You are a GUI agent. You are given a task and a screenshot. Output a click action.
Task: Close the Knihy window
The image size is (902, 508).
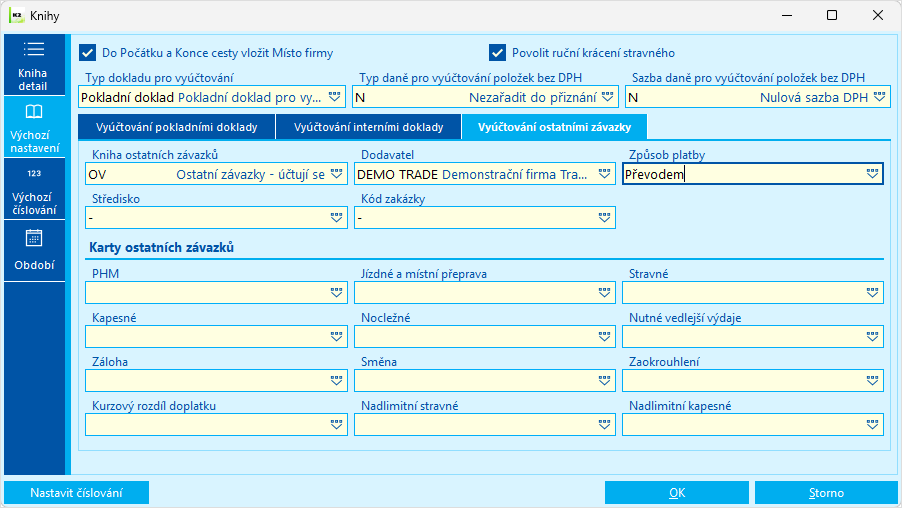click(877, 16)
